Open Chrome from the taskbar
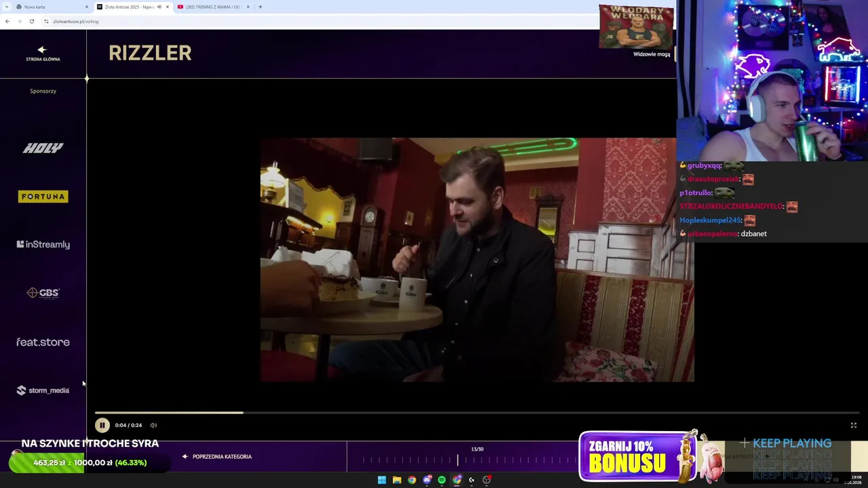This screenshot has height=488, width=868. click(x=412, y=480)
